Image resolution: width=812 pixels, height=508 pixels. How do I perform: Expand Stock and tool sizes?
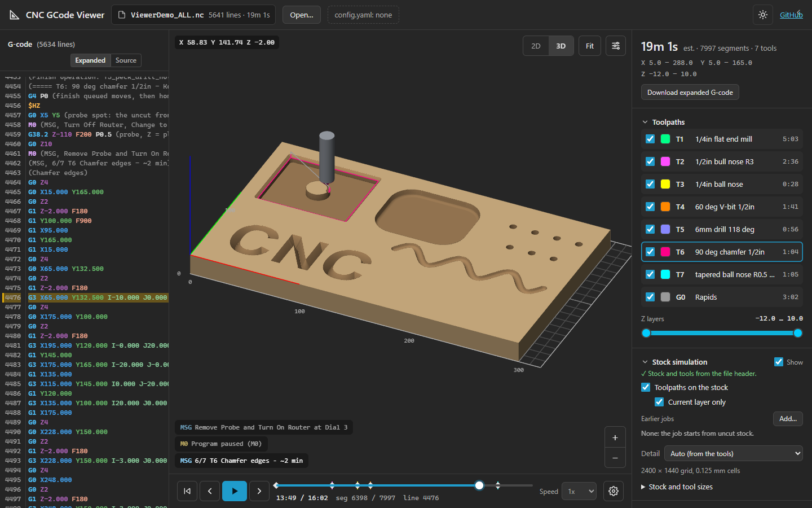[677, 487]
